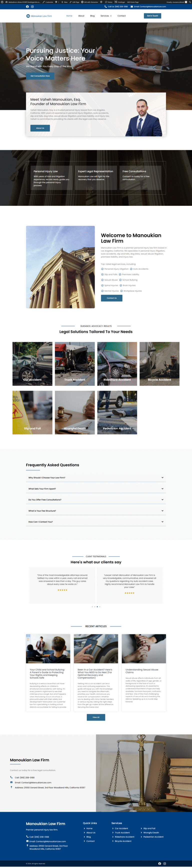Open the About menu item
Screen dimensions: 192x868
coord(81,16)
